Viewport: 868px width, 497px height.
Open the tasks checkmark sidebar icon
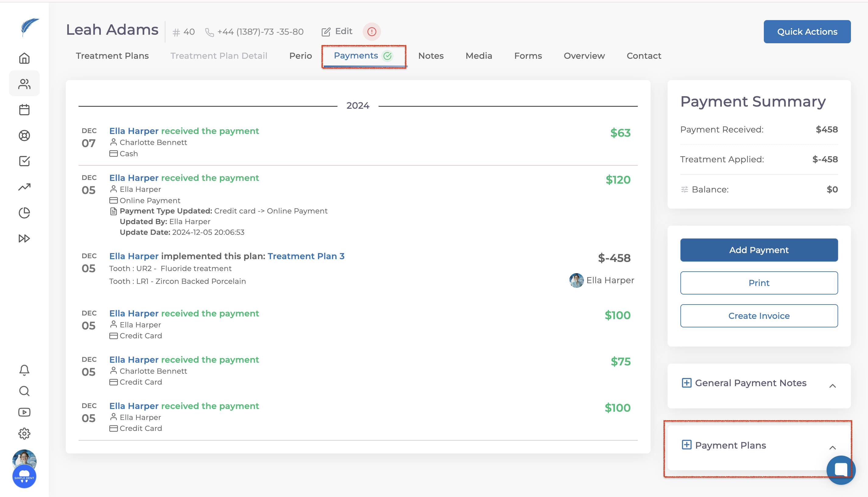(x=24, y=161)
